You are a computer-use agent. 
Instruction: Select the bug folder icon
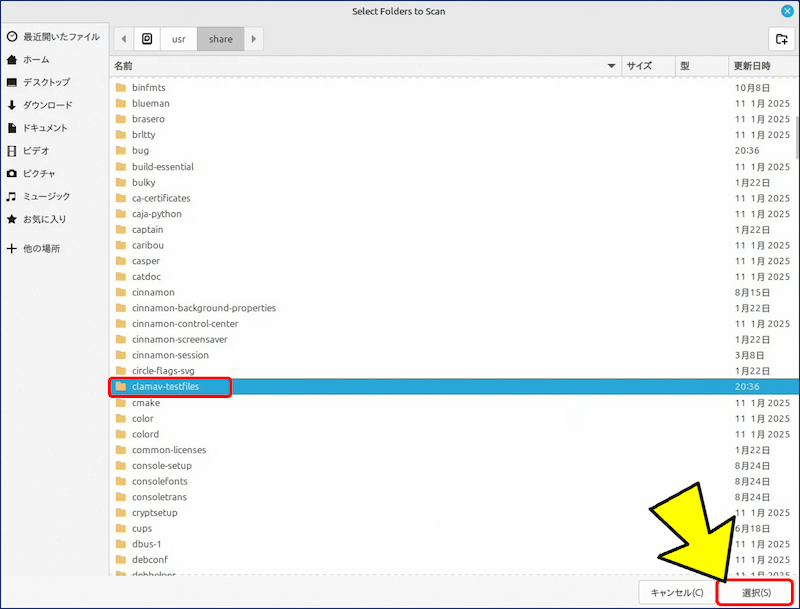click(x=121, y=150)
